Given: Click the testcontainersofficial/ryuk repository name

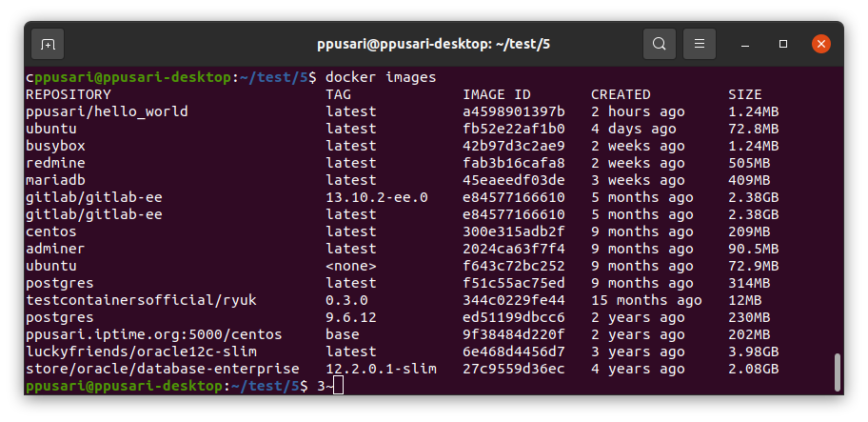Looking at the screenshot, I should tap(141, 300).
